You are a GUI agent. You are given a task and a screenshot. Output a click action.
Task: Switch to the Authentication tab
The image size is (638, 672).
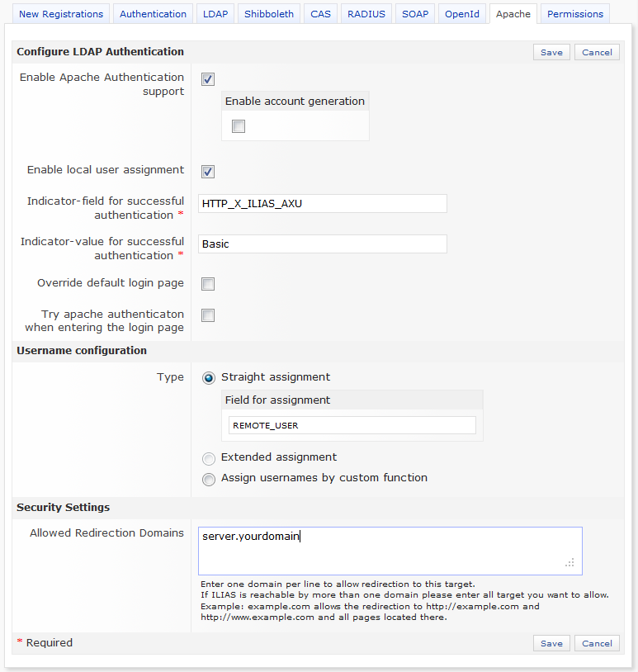click(153, 14)
